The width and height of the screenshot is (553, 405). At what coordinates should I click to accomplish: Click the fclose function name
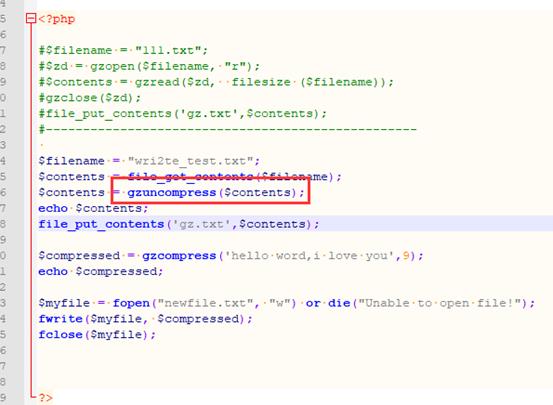[60, 334]
